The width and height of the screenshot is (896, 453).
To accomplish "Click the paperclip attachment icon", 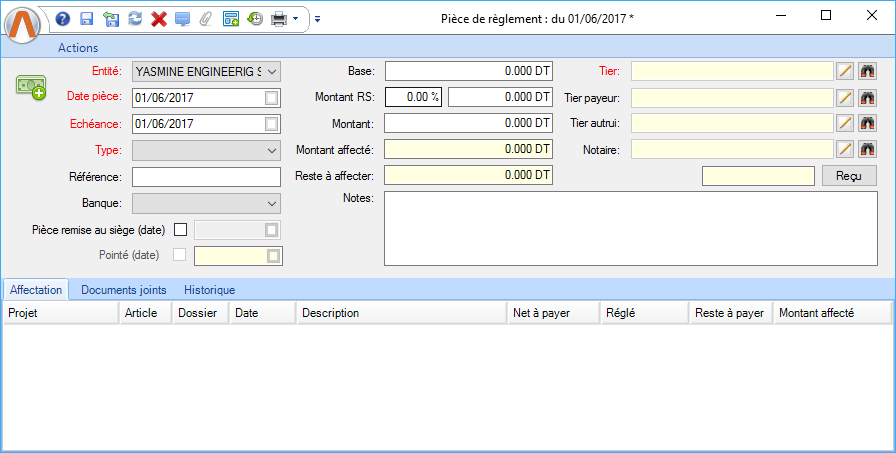I will (x=206, y=18).
